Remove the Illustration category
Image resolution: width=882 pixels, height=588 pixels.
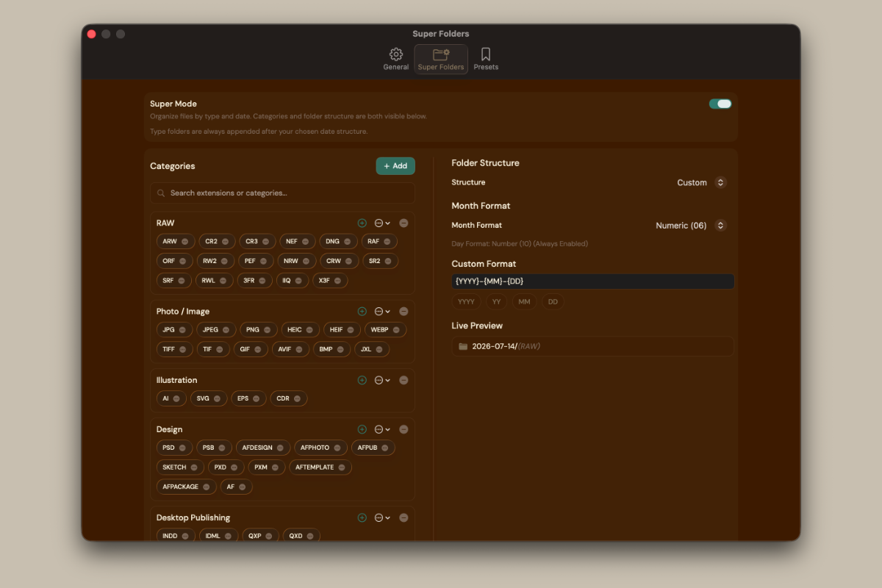pos(404,380)
